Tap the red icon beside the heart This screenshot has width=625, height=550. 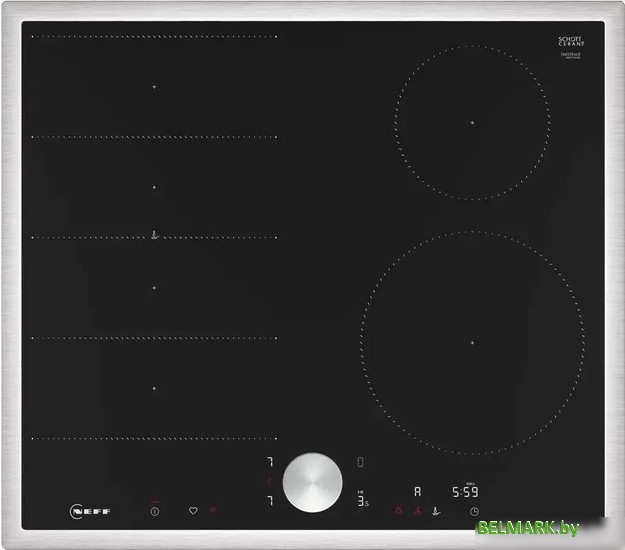(x=213, y=511)
